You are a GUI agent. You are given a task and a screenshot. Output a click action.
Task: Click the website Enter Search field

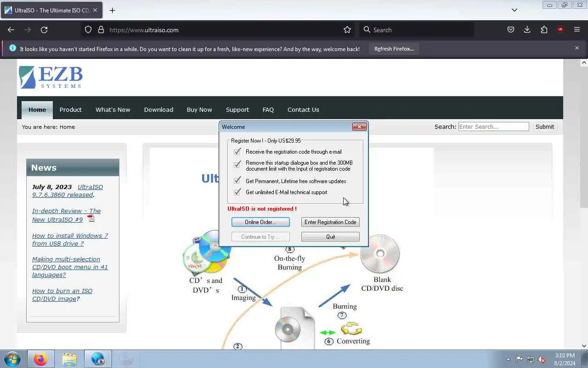(494, 126)
